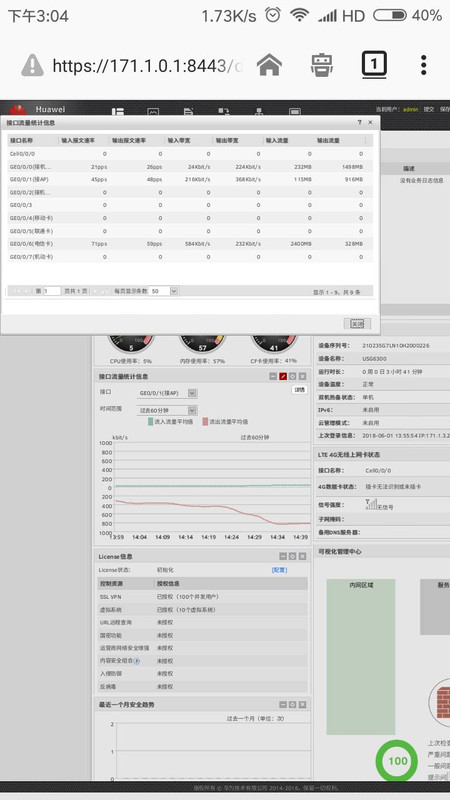Image resolution: width=450 pixels, height=800 pixels.
Task: Sort by 输入报文速率 column header
Action: tap(84, 140)
